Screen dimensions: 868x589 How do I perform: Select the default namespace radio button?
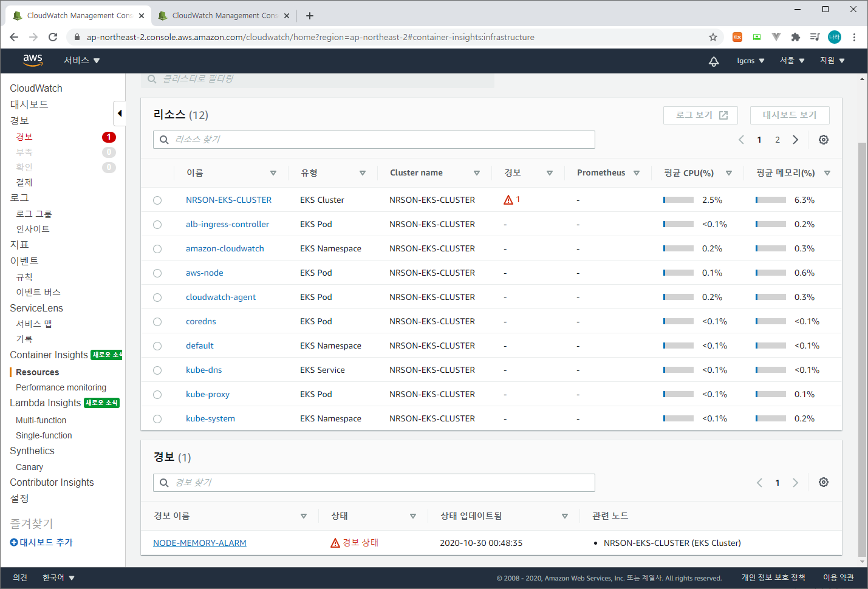157,346
